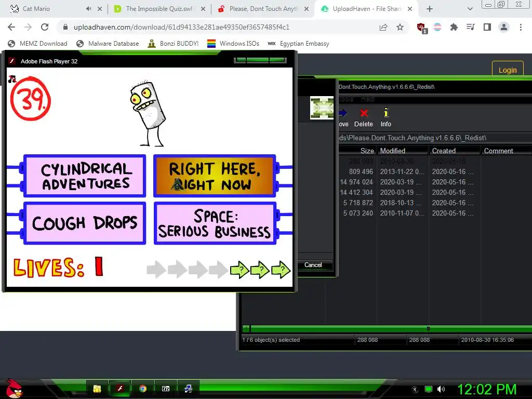
Task: Select the file row sized 14 974 024
Action: pyautogui.click(x=435, y=182)
